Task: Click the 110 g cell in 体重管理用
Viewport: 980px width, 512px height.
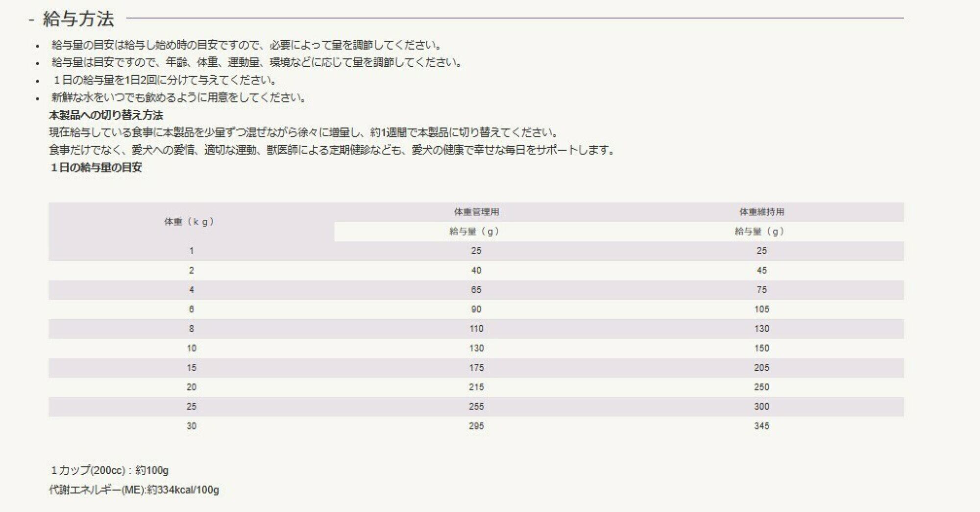Action: pyautogui.click(x=476, y=329)
